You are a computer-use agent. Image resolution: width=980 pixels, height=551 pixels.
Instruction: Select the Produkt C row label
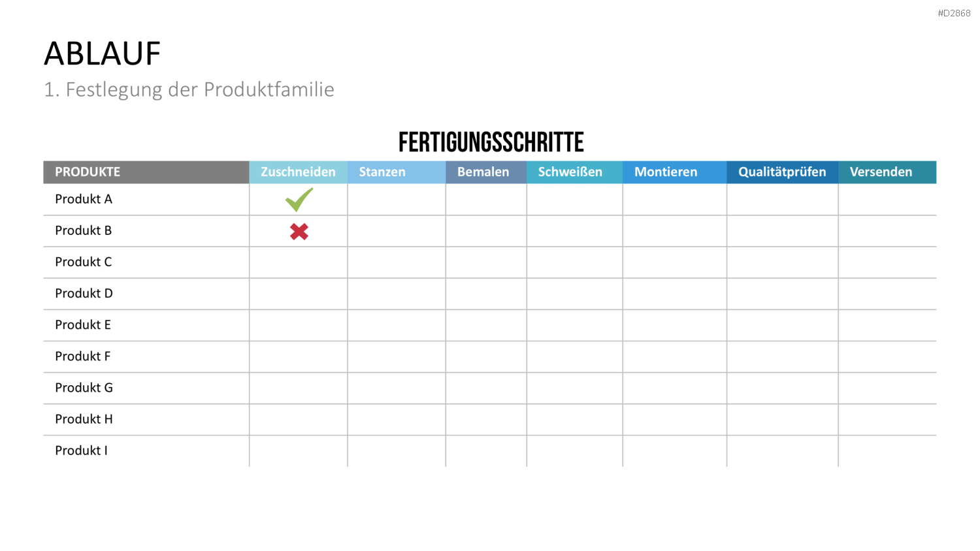84,262
